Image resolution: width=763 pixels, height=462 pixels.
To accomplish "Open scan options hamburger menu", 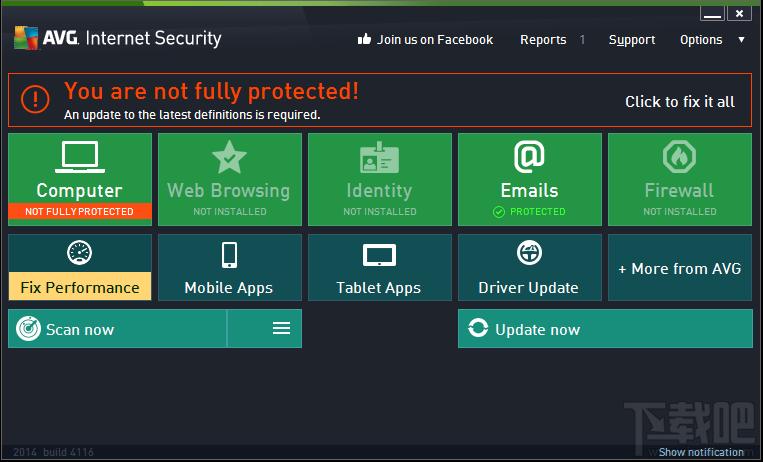I will click(x=281, y=328).
